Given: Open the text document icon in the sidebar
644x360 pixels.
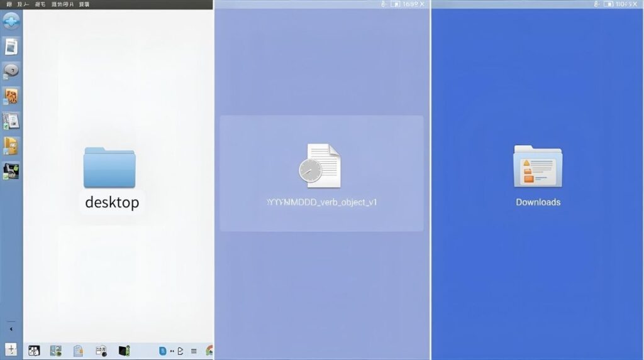Looking at the screenshot, I should click(11, 46).
